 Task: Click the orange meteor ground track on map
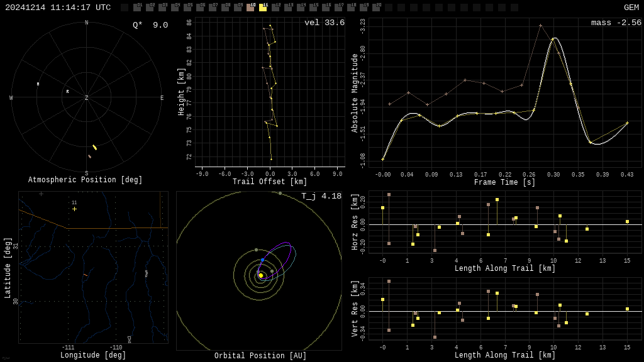pos(86,275)
